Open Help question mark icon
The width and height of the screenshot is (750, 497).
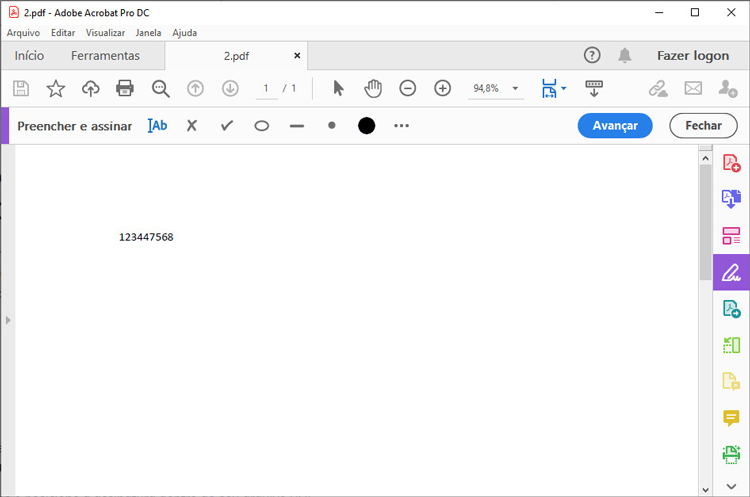click(x=592, y=55)
